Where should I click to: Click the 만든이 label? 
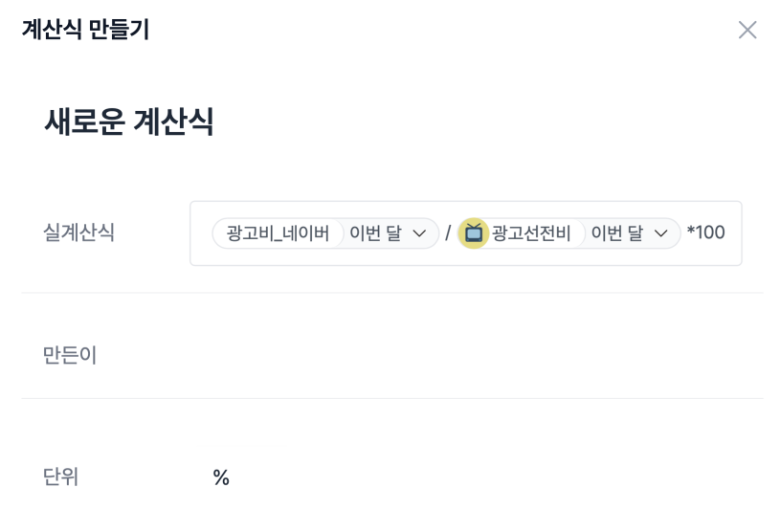70,356
